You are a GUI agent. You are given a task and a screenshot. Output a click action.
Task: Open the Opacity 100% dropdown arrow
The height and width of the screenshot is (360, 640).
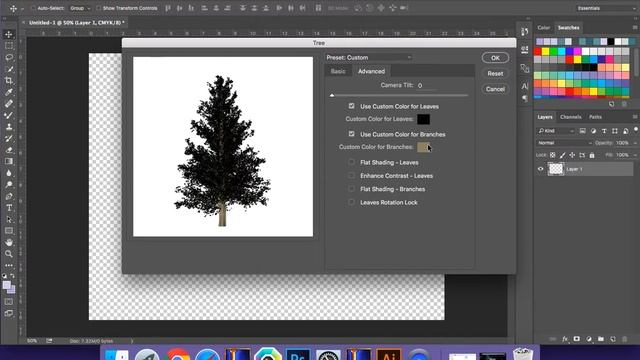pyautogui.click(x=635, y=143)
